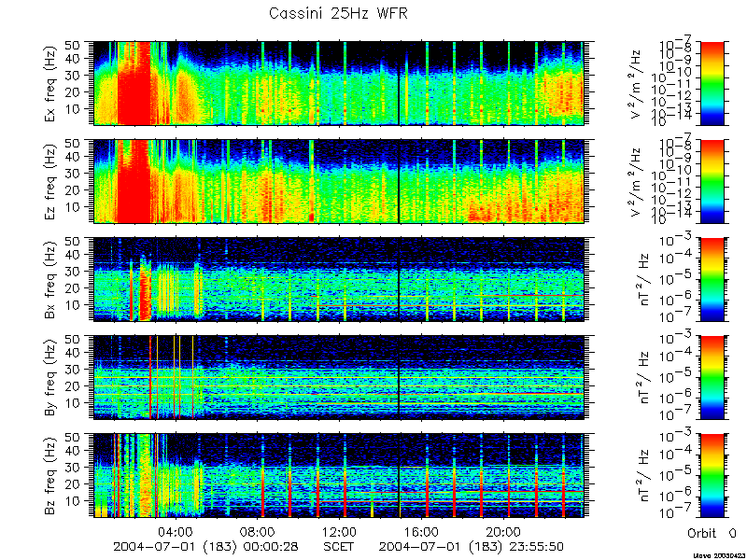
Task: Click the 16:00 time axis label
Action: pyautogui.click(x=423, y=531)
